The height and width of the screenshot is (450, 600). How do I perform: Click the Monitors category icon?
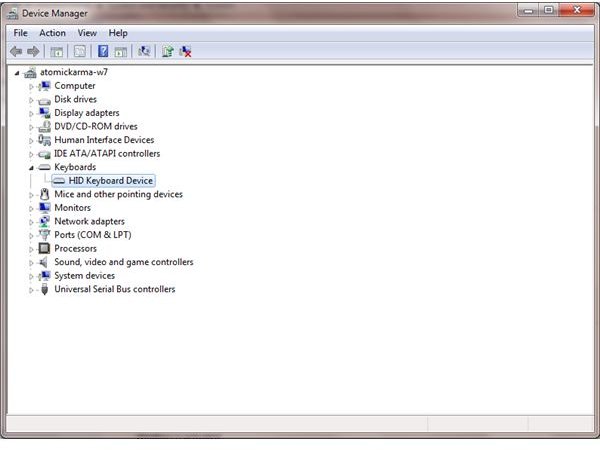(44, 208)
